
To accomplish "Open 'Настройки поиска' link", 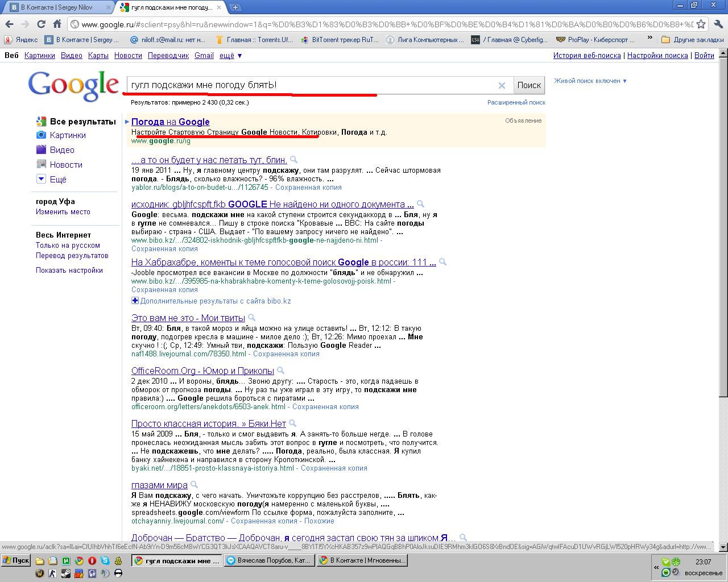I will pos(657,56).
